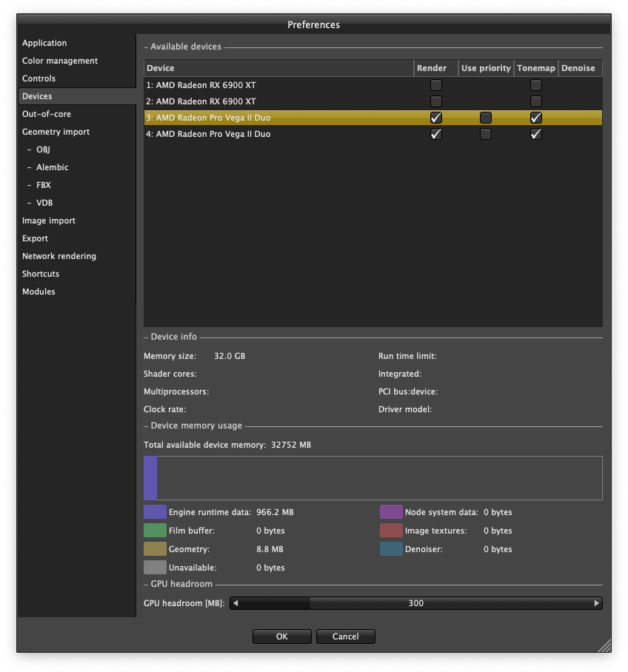Enable Render for device 1 RX 6900 XT
The height and width of the screenshot is (672, 628).
(x=436, y=85)
